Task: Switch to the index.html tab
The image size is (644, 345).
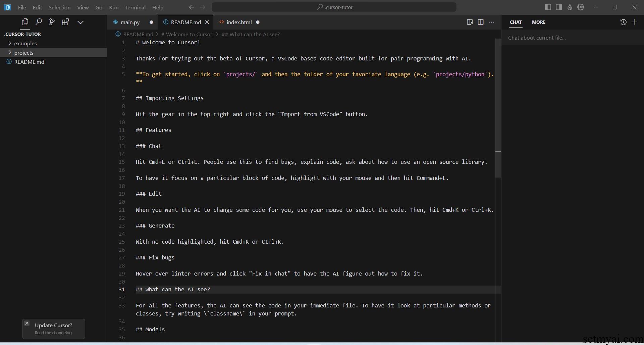Action: [239, 22]
